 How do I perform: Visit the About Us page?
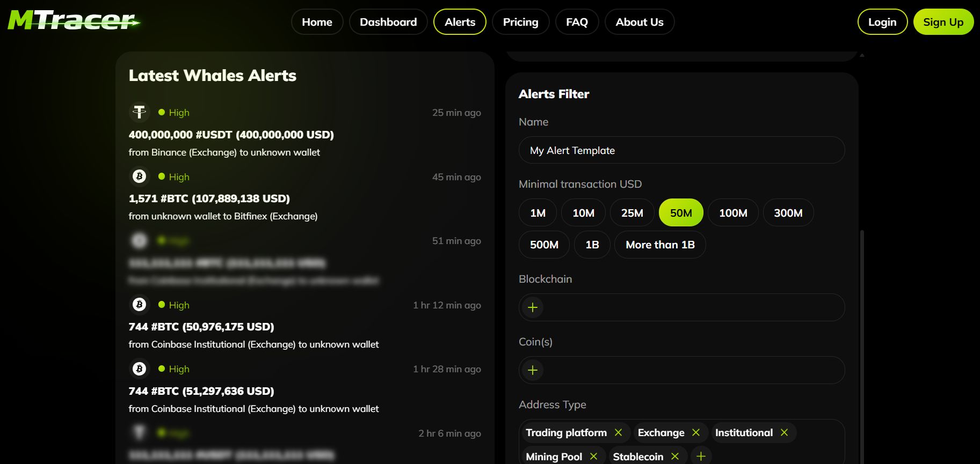640,22
